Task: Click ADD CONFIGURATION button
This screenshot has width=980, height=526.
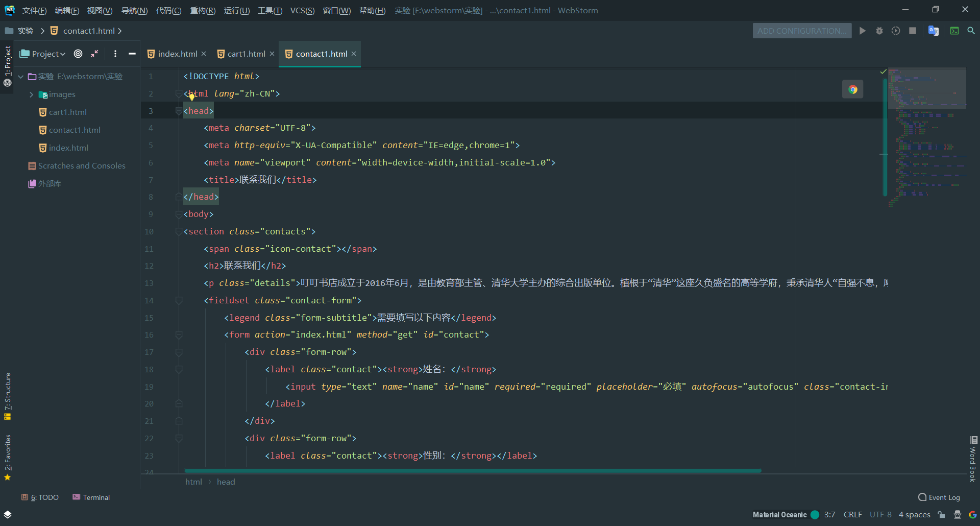Action: (802, 31)
